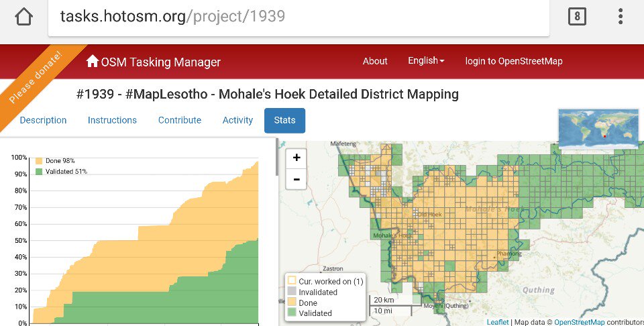Click the Zastron place label on map
The image size is (644, 326).
pos(333,268)
